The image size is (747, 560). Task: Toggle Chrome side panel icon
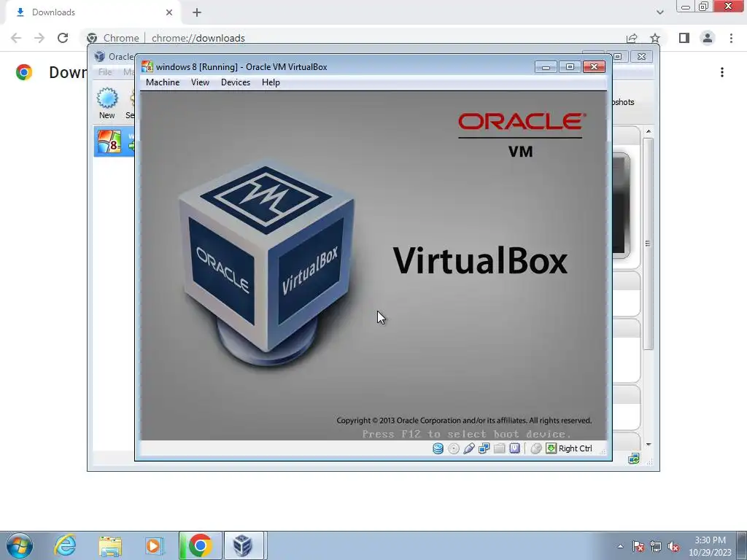(x=684, y=38)
